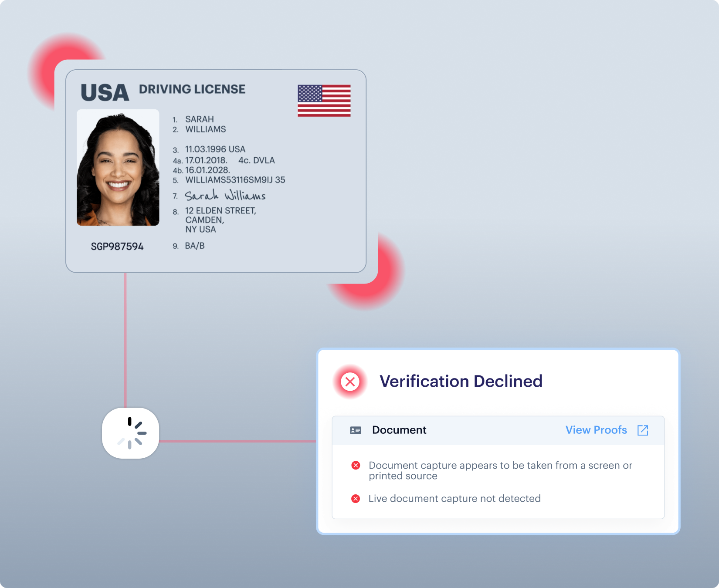Select the birth date 11.03.1996 USA
Screen dimensions: 719x588
point(215,149)
